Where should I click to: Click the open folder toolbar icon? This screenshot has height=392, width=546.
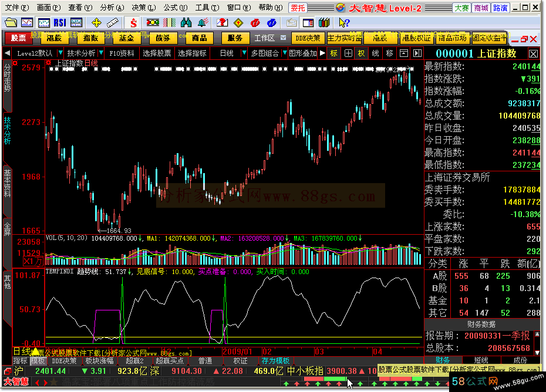click(11, 23)
